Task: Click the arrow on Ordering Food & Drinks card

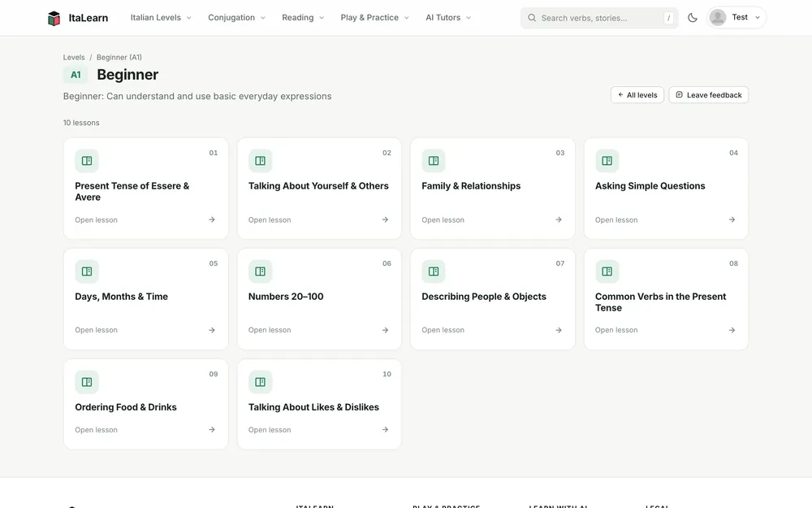Action: click(212, 430)
